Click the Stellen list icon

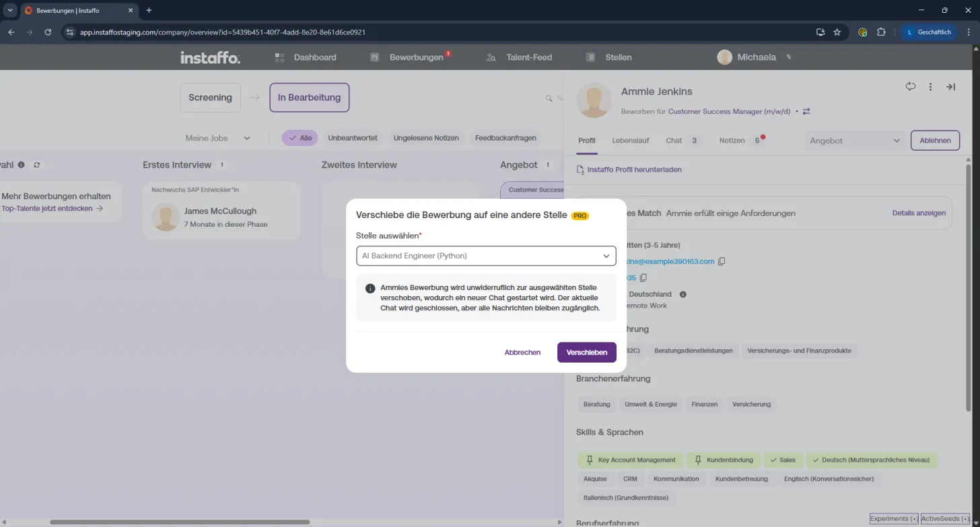(590, 58)
